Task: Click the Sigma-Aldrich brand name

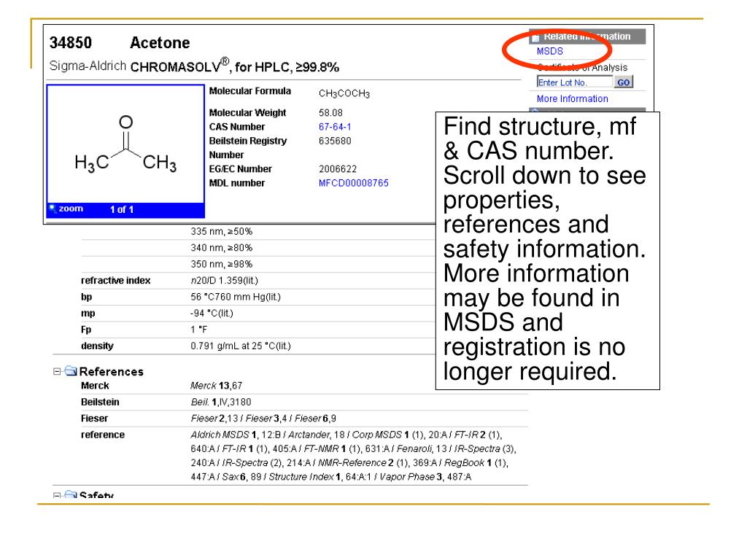Action: [x=88, y=66]
